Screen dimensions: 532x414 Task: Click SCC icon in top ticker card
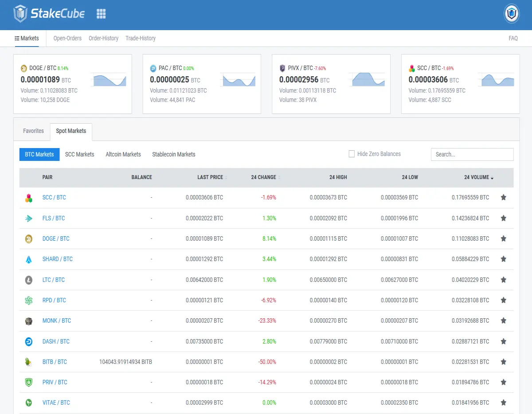(x=412, y=68)
